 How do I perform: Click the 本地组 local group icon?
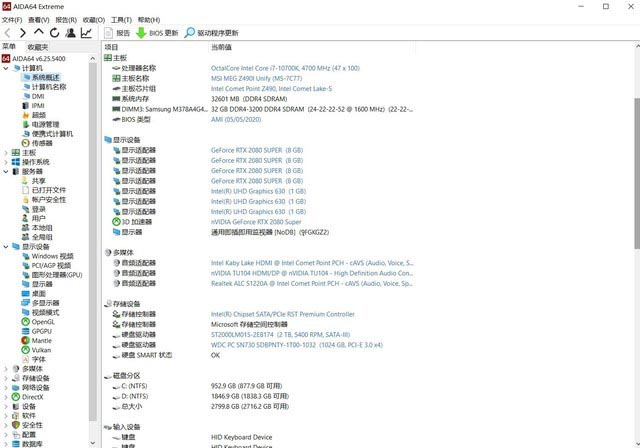pos(26,228)
